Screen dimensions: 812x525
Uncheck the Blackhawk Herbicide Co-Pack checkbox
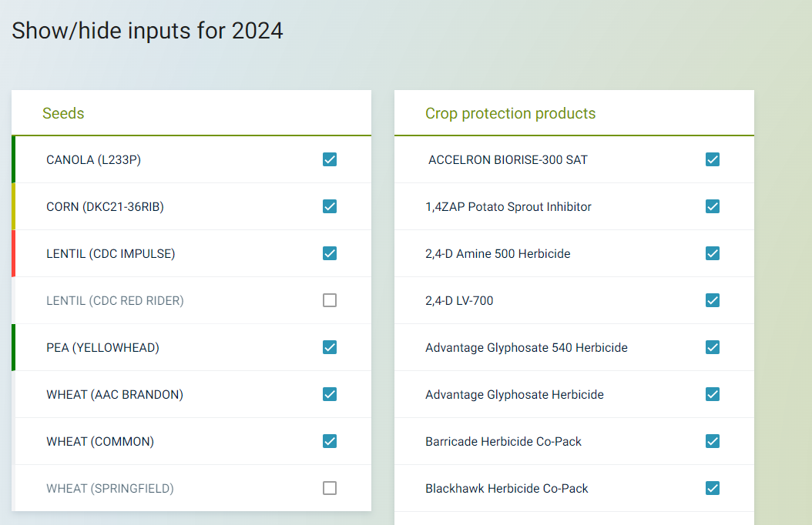click(713, 488)
